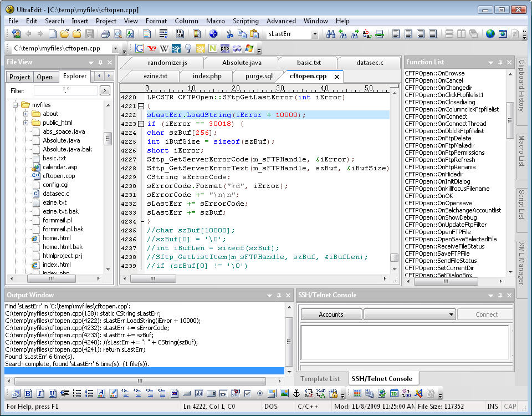The height and width of the screenshot is (416, 532).
Task: Click the Wikipedia W toolbar icon
Action: point(164,48)
